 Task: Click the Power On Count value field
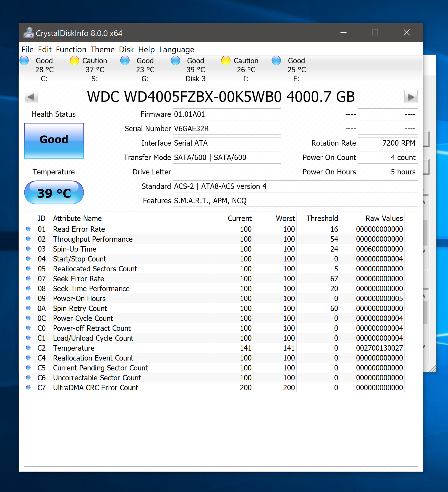click(388, 158)
